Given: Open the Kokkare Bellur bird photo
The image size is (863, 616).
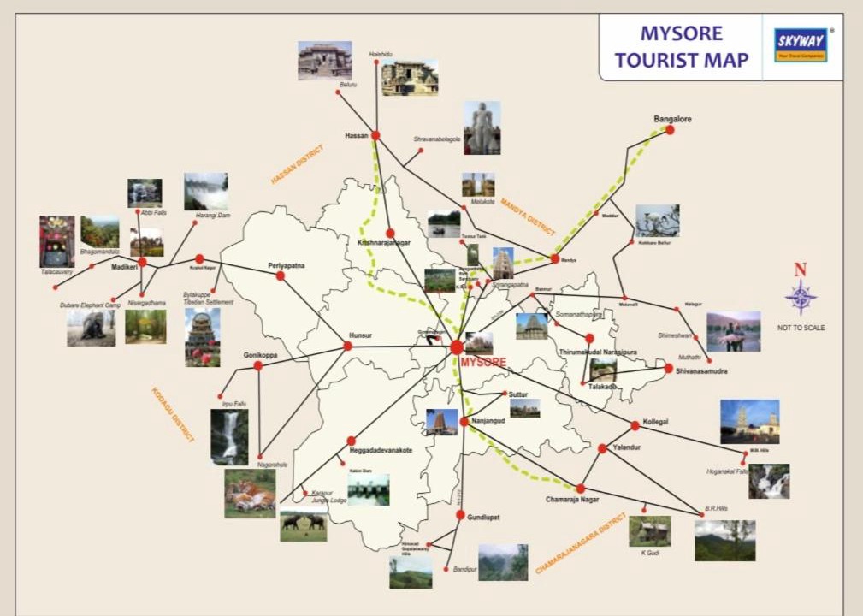Looking at the screenshot, I should tap(657, 221).
